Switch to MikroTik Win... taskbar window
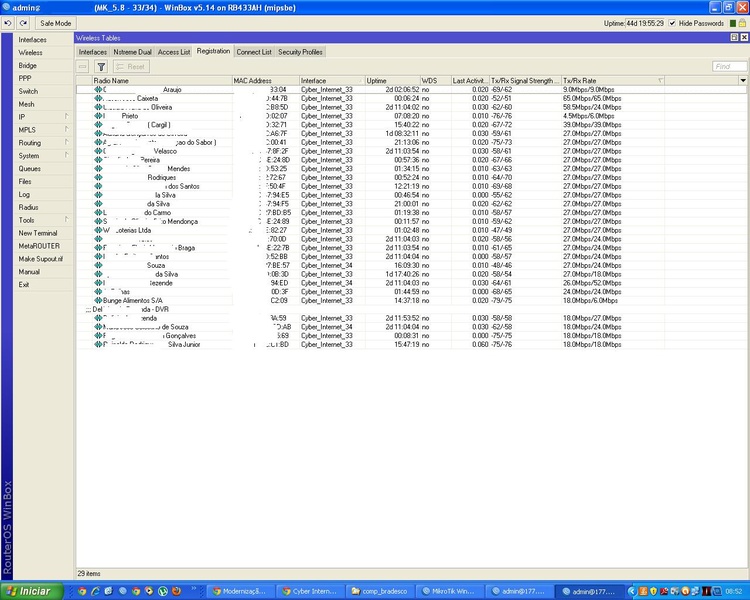This screenshot has width=750, height=600. click(x=450, y=591)
